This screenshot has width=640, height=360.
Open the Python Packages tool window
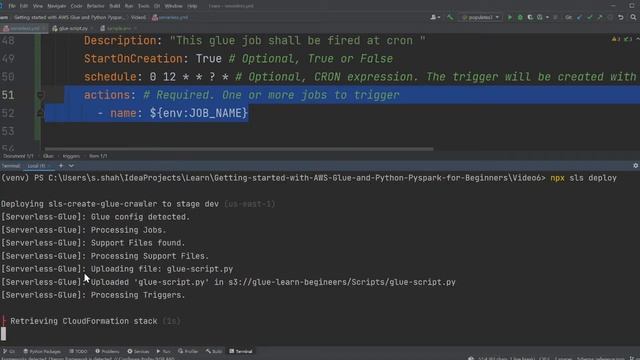click(x=42, y=351)
